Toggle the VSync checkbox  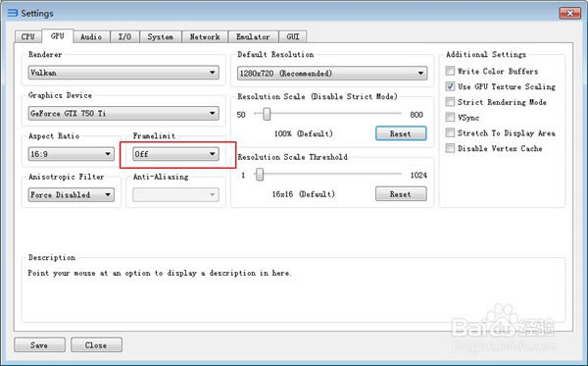pos(450,117)
